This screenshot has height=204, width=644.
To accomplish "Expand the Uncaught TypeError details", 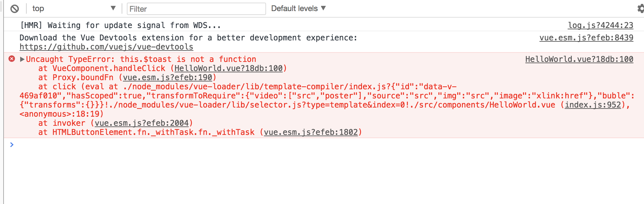I will [21, 59].
